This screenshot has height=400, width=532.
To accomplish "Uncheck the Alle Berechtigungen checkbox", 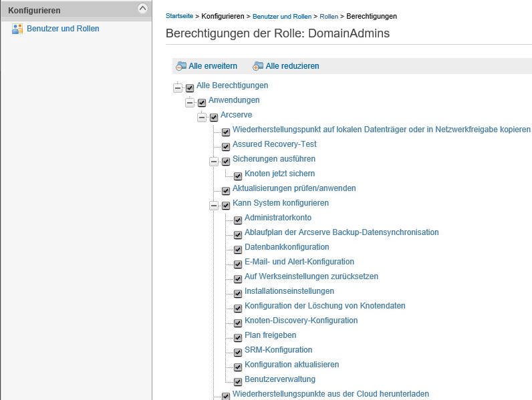I will [x=190, y=88].
